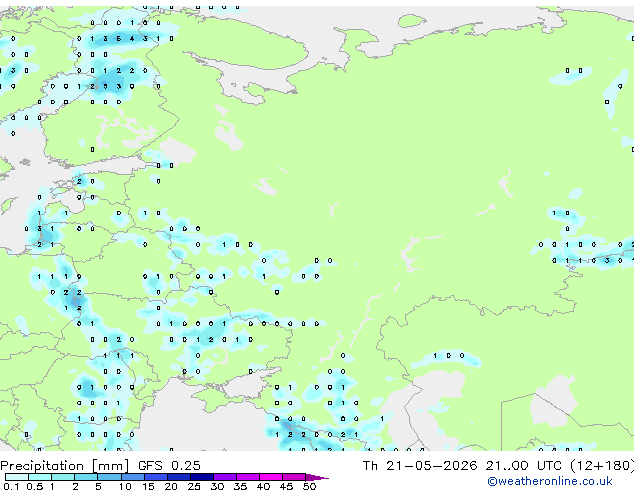Open the weatheronline.co.uk copyright link
Image resolution: width=634 pixels, height=490 pixels.
coord(550,482)
